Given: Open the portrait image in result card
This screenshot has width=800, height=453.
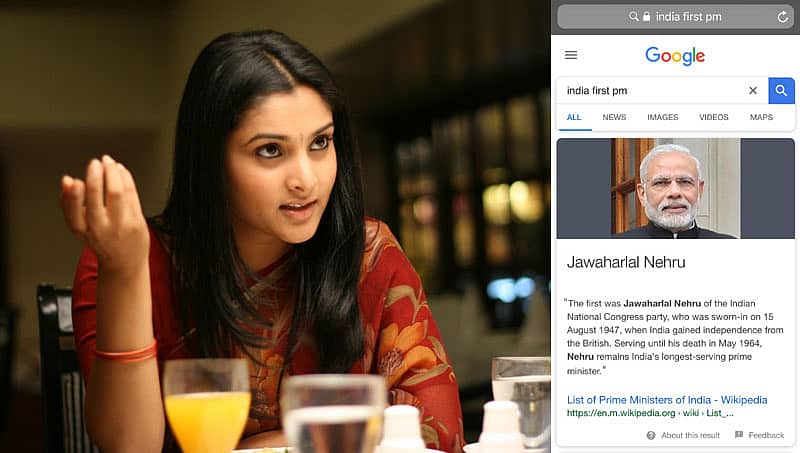Looking at the screenshot, I should click(x=676, y=188).
